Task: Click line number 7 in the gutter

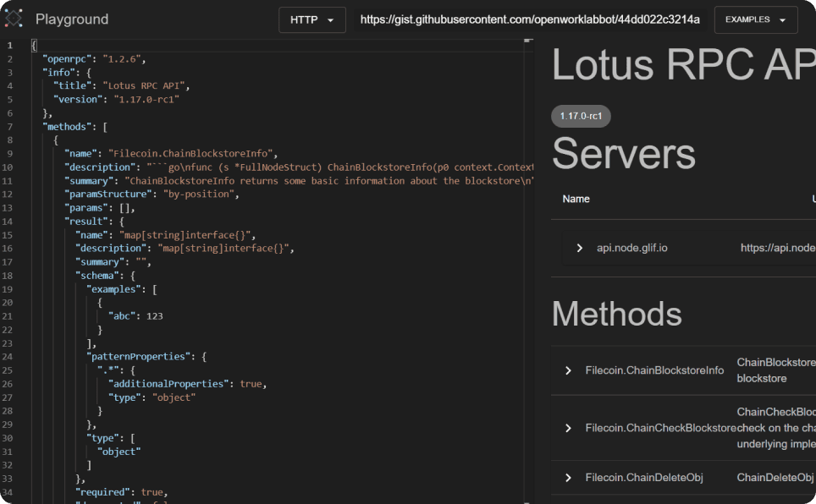Action: (9, 126)
